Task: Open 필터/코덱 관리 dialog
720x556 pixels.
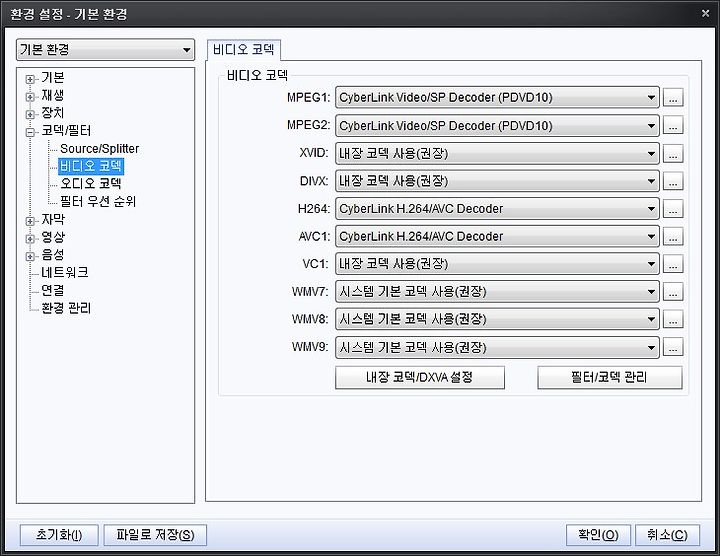Action: coord(610,377)
